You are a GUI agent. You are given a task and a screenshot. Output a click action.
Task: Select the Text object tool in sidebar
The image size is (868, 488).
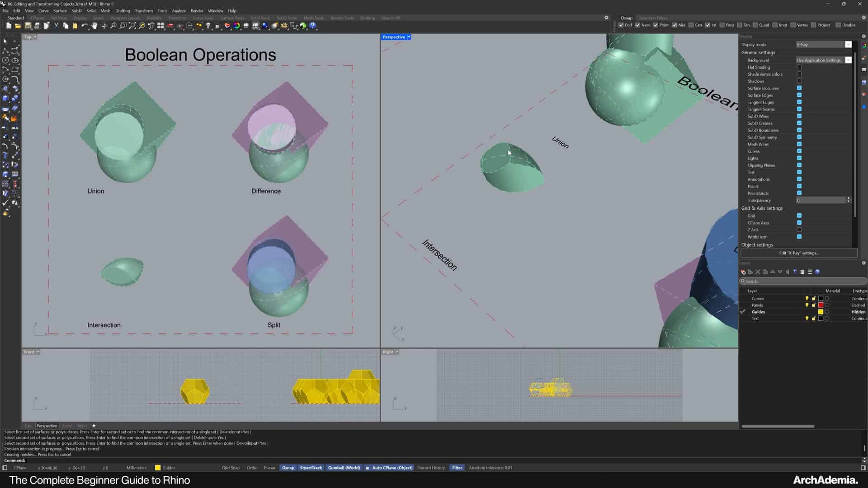(5, 155)
